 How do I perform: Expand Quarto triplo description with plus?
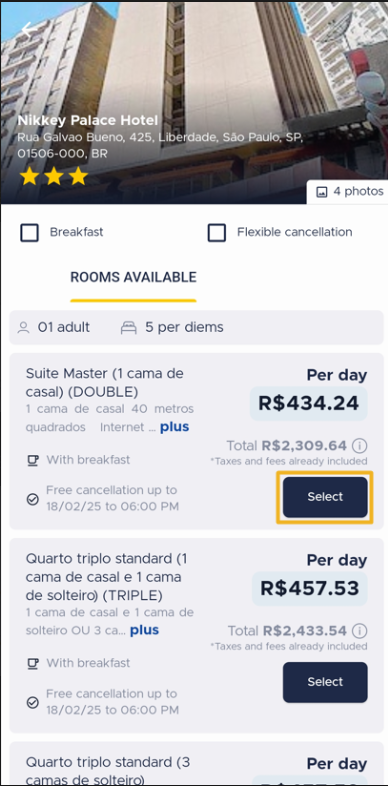(144, 630)
